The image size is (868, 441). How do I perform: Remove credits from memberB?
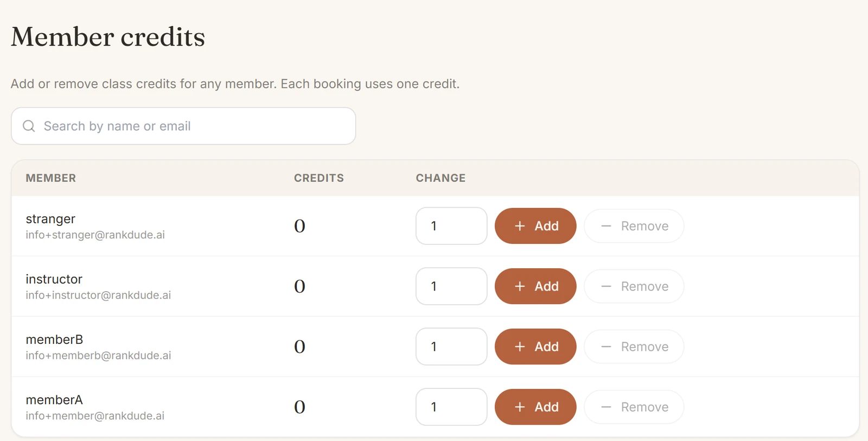(x=634, y=346)
